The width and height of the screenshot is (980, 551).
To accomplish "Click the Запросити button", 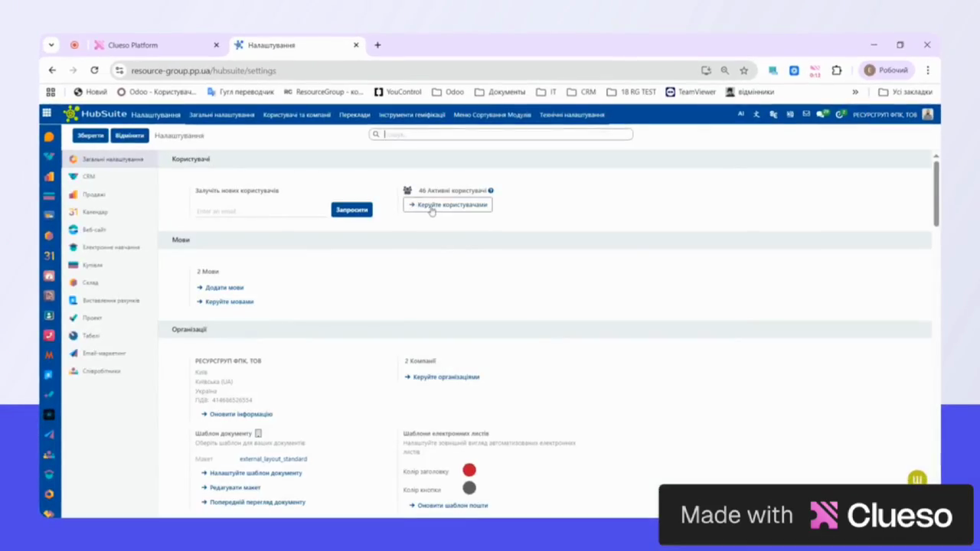I will [351, 210].
